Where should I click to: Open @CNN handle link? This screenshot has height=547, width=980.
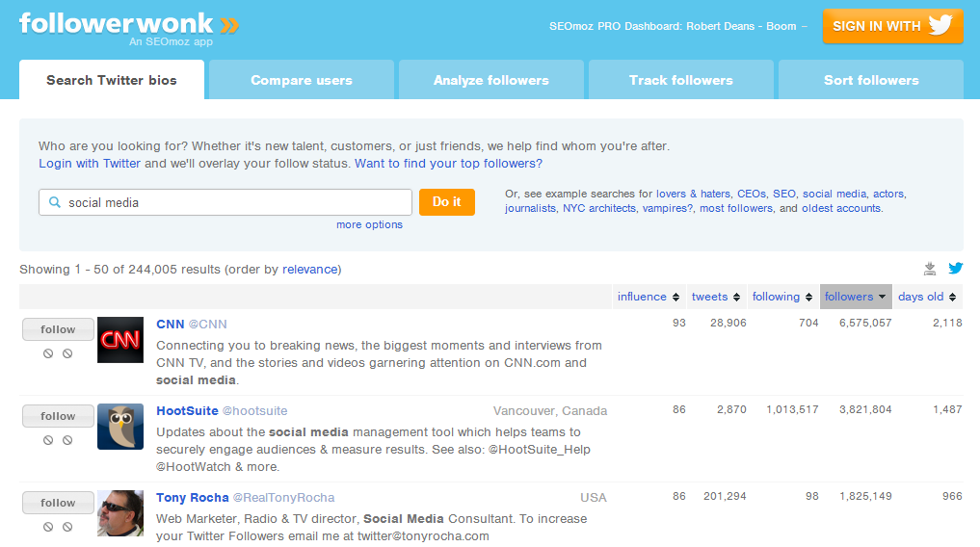tap(208, 325)
